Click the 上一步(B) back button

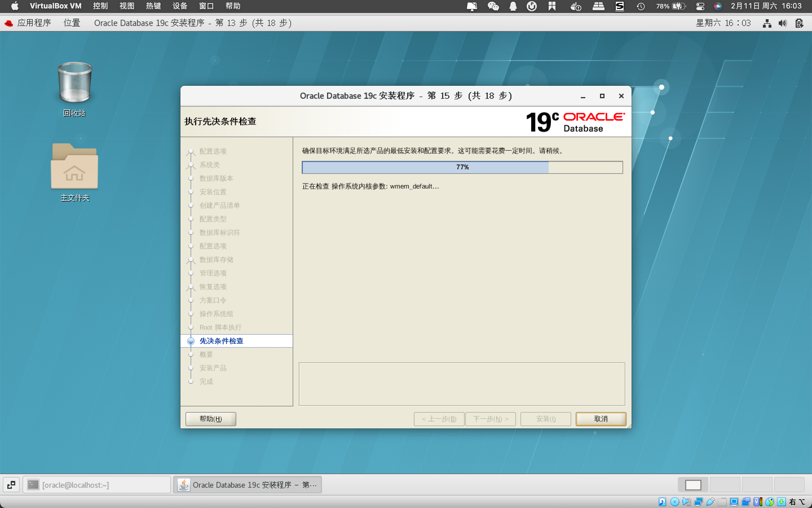tap(439, 419)
